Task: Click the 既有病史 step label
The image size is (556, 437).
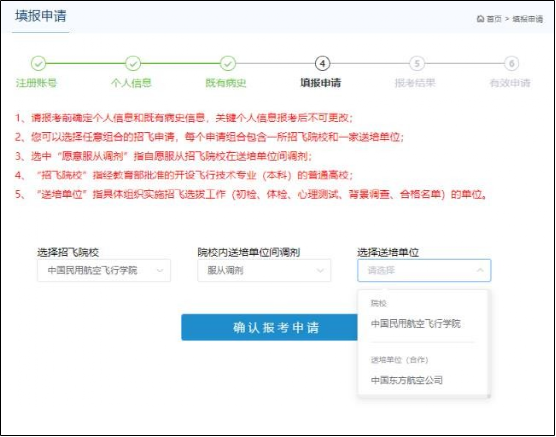Action: (x=226, y=83)
